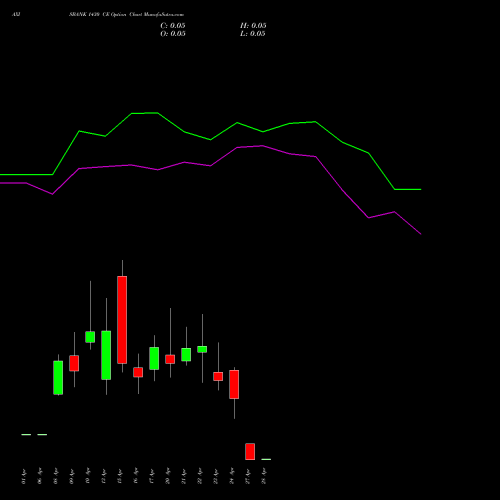Click the 21 Apr date label
The width and height of the screenshot is (500, 500).
[184, 476]
